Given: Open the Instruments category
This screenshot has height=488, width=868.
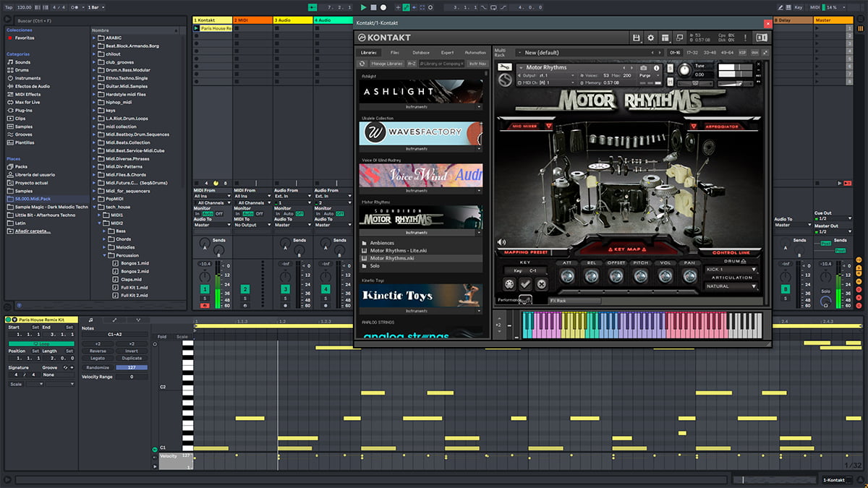Looking at the screenshot, I should (27, 78).
